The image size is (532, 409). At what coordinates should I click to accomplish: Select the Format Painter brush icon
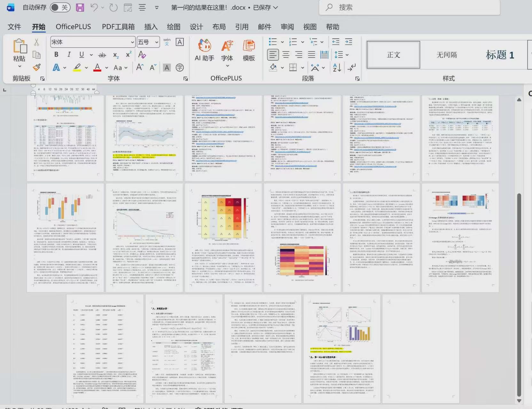coord(37,67)
